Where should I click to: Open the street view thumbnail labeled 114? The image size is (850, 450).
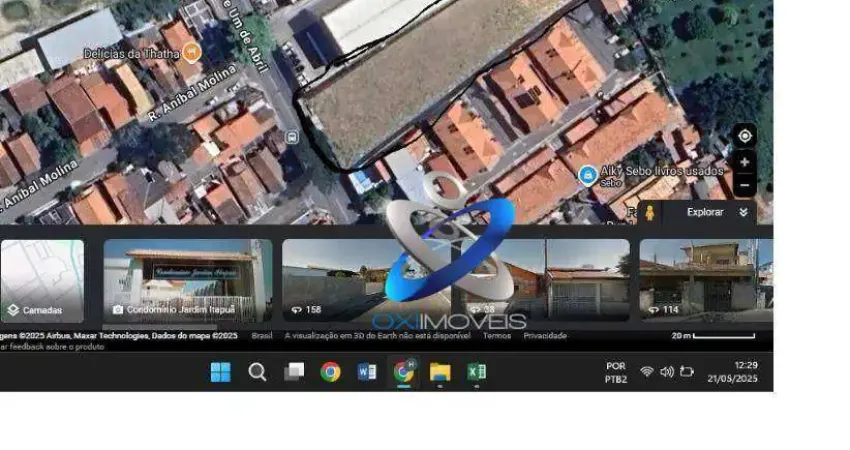[706, 281]
